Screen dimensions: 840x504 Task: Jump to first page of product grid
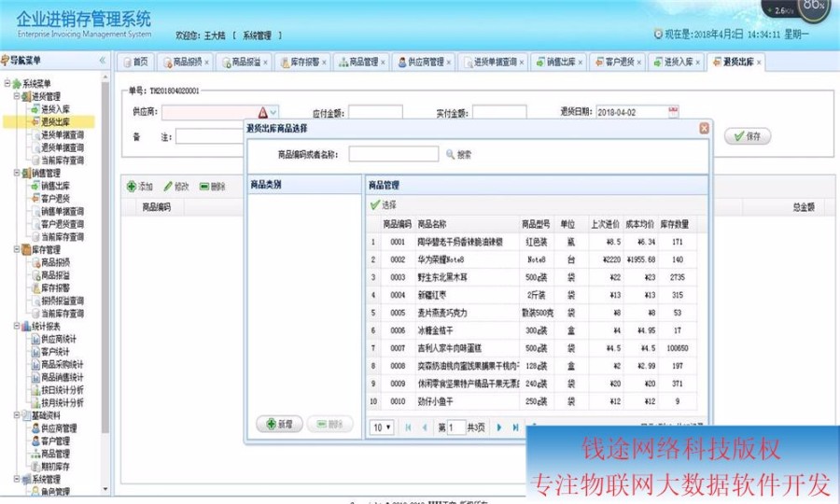408,427
